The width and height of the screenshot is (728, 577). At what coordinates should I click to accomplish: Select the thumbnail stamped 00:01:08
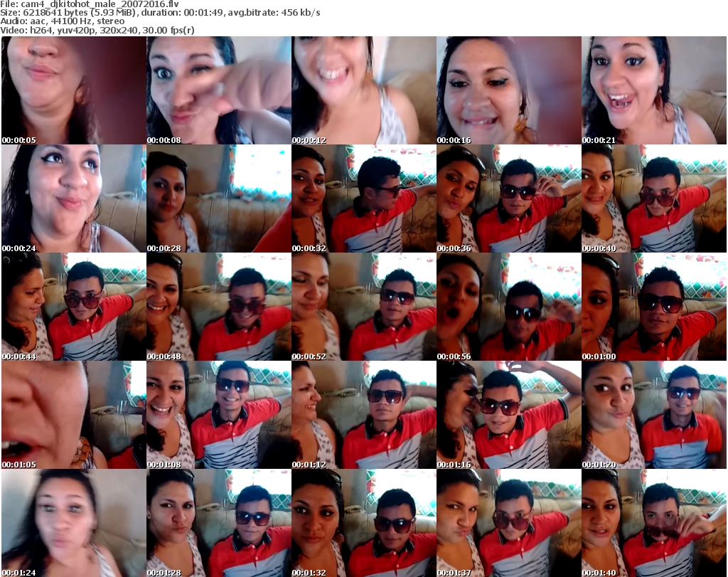(x=219, y=415)
